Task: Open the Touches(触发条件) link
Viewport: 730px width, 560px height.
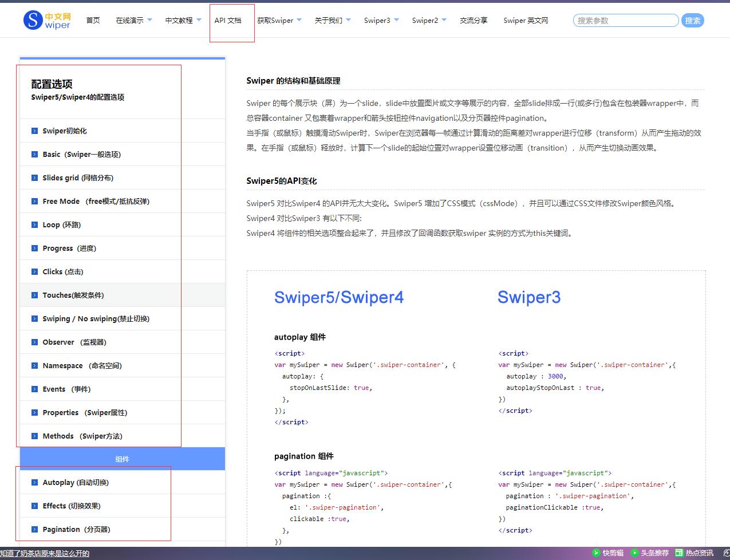Action: point(73,295)
